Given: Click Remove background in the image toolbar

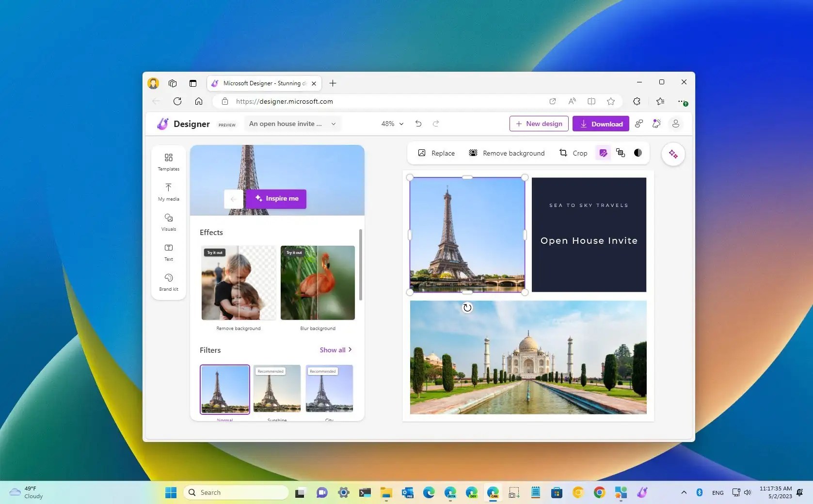Looking at the screenshot, I should click(x=506, y=153).
